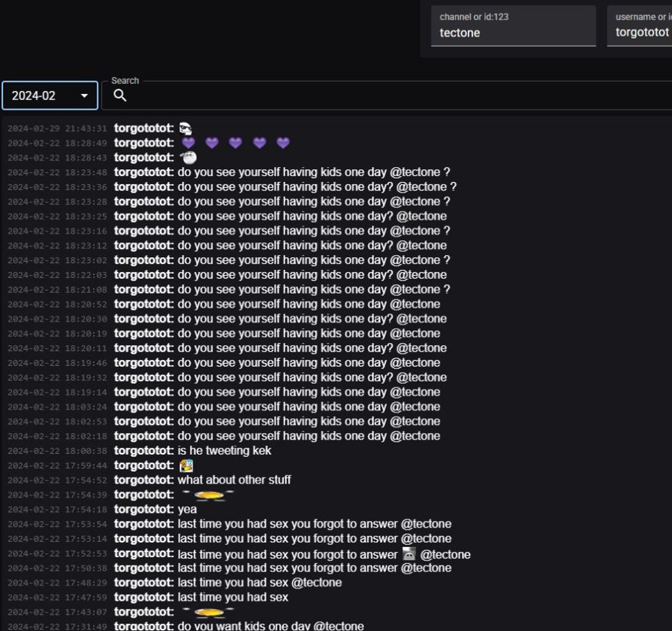The image size is (672, 631).
Task: Click timestamp 2024-02-29 21:43:31
Action: click(57, 129)
